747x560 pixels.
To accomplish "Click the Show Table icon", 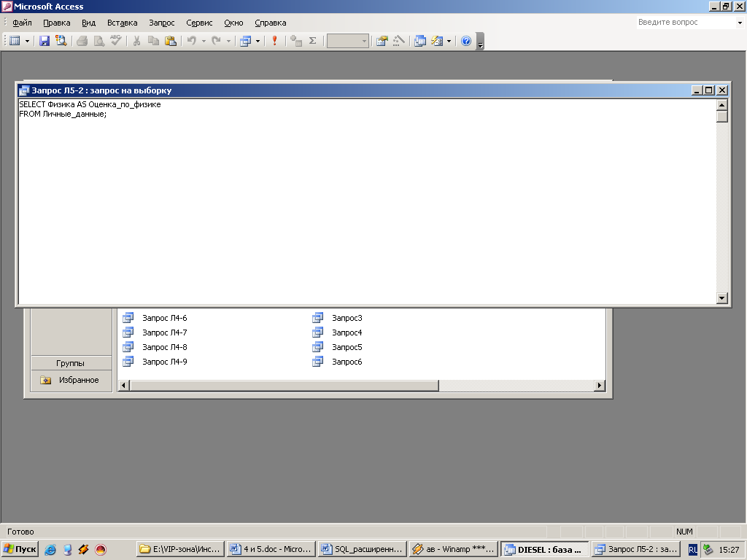I will tap(296, 41).
